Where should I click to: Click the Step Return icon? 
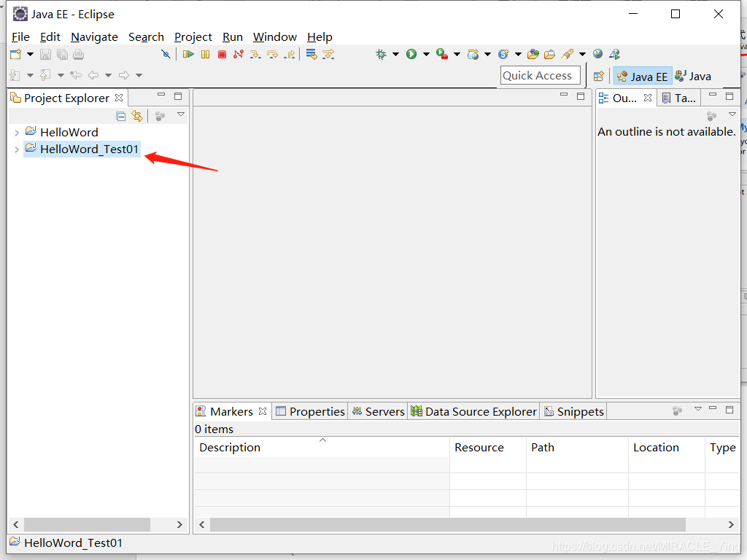tap(289, 54)
